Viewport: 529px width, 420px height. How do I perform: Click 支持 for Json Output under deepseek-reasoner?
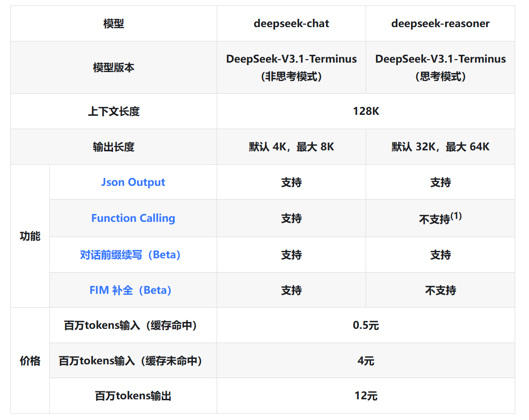tap(440, 182)
